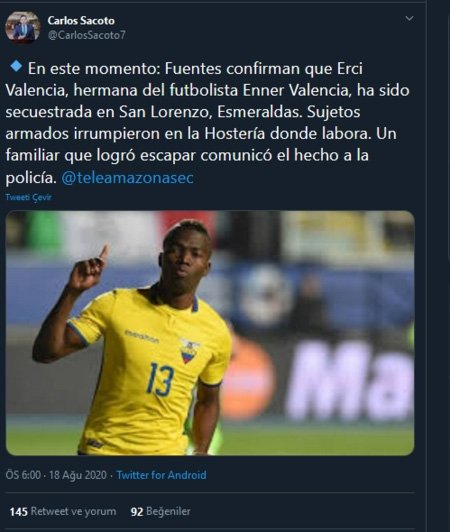Click the word Esmeraldas in tweet
Screen dimensions: 450x532
(259, 112)
